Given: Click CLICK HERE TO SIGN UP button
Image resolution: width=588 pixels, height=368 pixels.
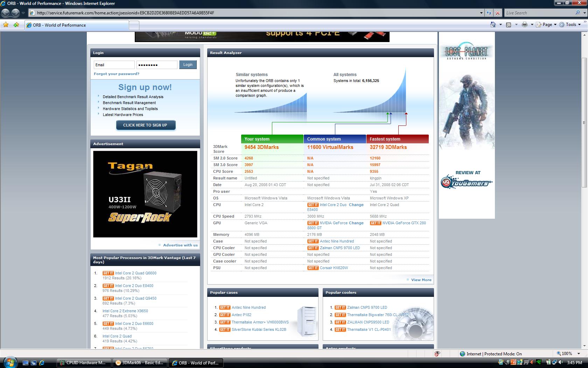Looking at the screenshot, I should click(x=145, y=125).
